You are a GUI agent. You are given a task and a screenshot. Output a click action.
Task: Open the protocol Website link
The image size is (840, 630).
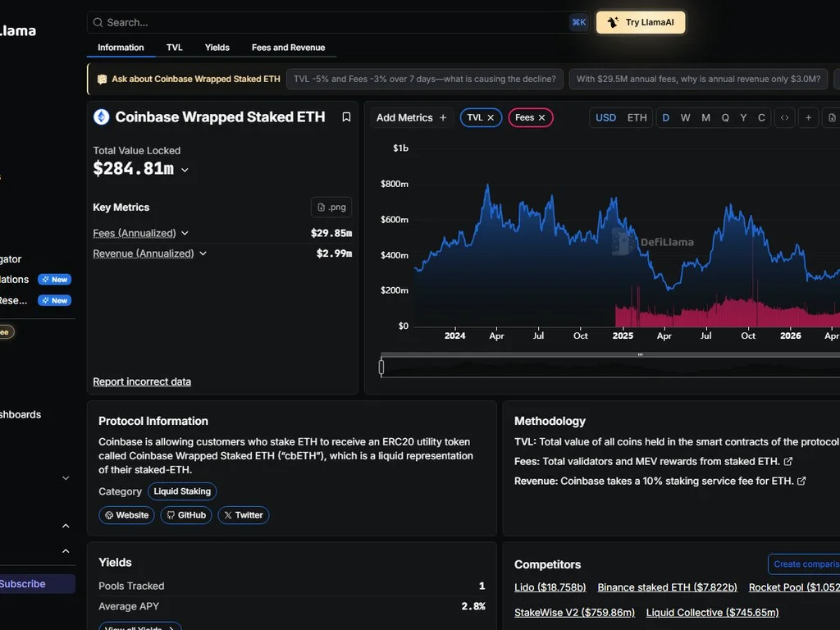coord(127,515)
